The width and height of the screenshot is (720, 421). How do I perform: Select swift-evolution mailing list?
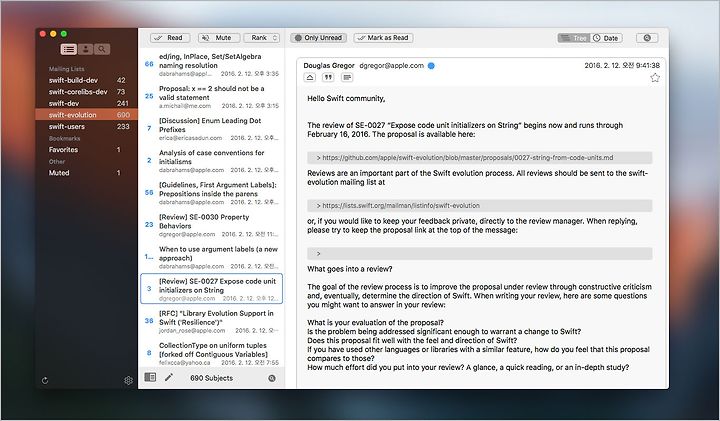click(x=87, y=115)
